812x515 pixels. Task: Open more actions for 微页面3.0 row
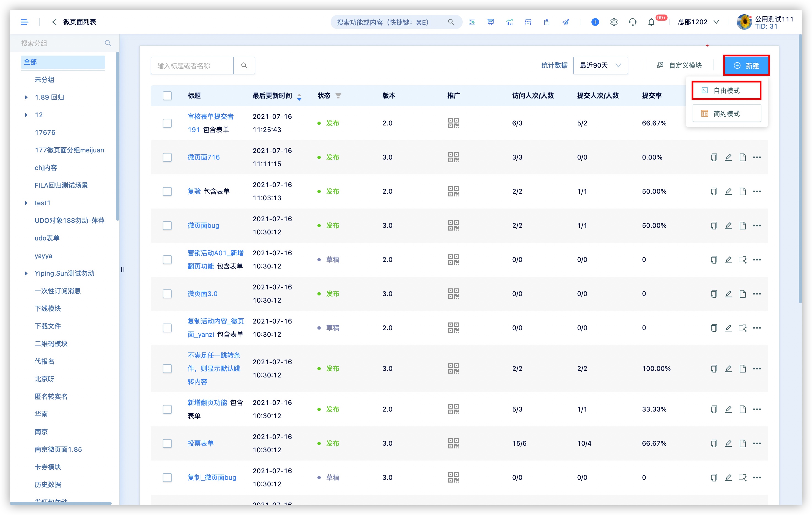(x=757, y=294)
